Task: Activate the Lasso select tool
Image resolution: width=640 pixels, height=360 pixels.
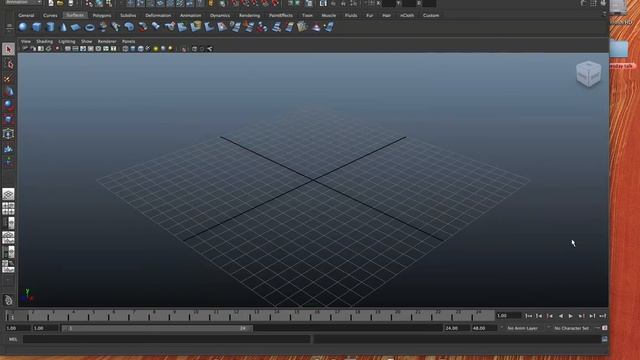Action: coord(9,64)
